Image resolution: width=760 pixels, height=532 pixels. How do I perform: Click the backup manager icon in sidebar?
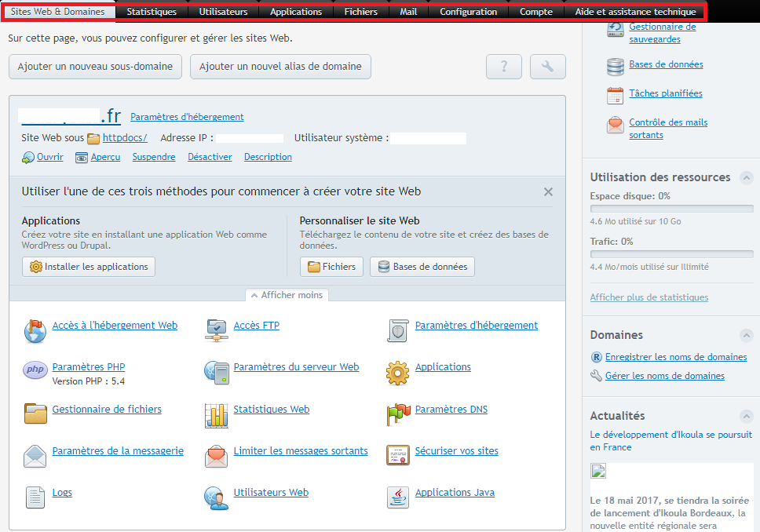[x=615, y=29]
